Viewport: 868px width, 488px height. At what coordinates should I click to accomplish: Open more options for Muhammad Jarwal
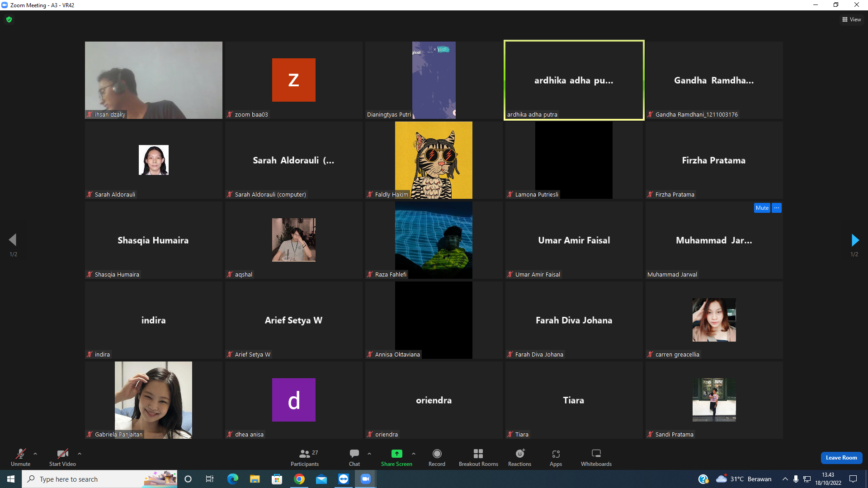(777, 208)
